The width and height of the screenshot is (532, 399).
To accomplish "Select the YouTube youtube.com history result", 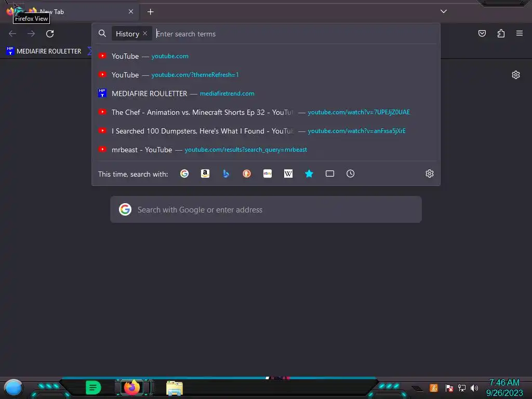I will 266,56.
